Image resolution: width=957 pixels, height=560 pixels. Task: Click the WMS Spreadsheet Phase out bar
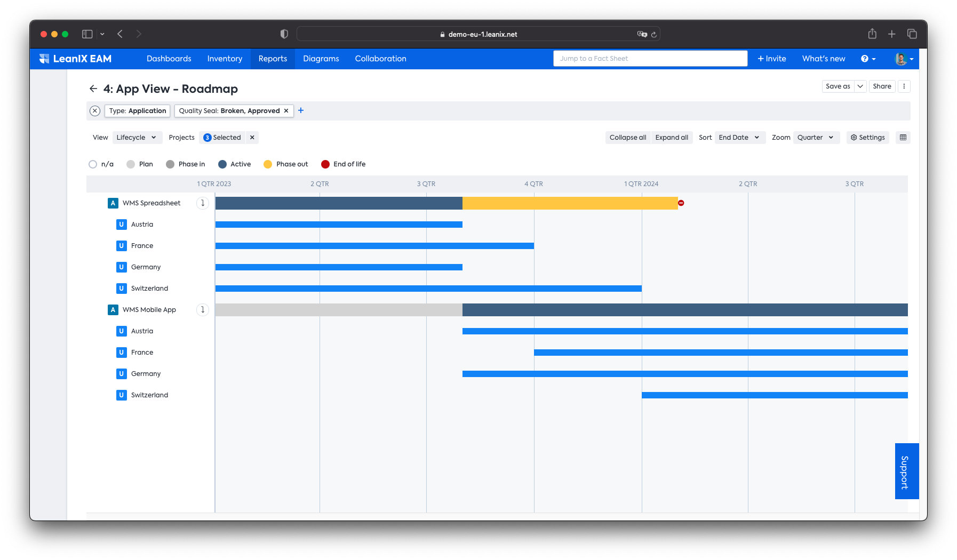tap(570, 203)
